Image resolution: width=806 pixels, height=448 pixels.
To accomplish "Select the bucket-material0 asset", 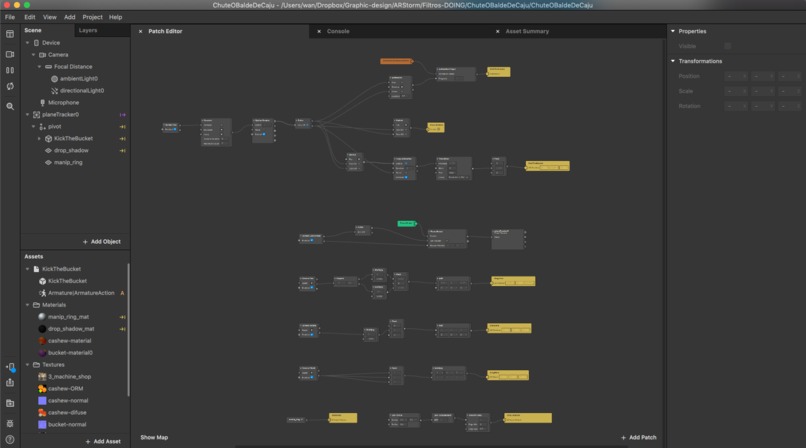I will pyautogui.click(x=70, y=353).
